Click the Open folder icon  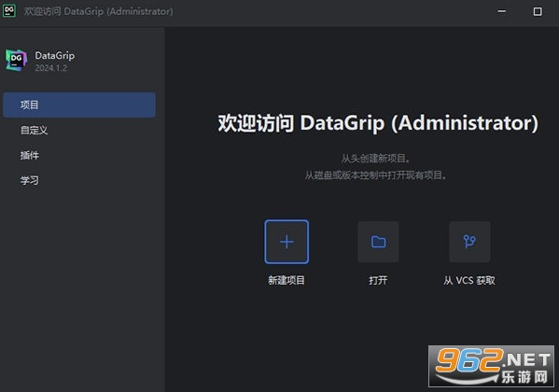tap(378, 242)
